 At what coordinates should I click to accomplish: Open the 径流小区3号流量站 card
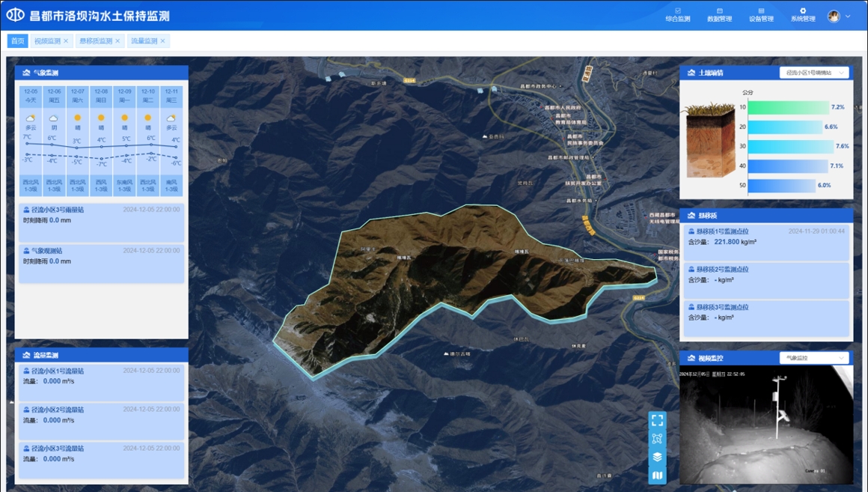tap(101, 461)
